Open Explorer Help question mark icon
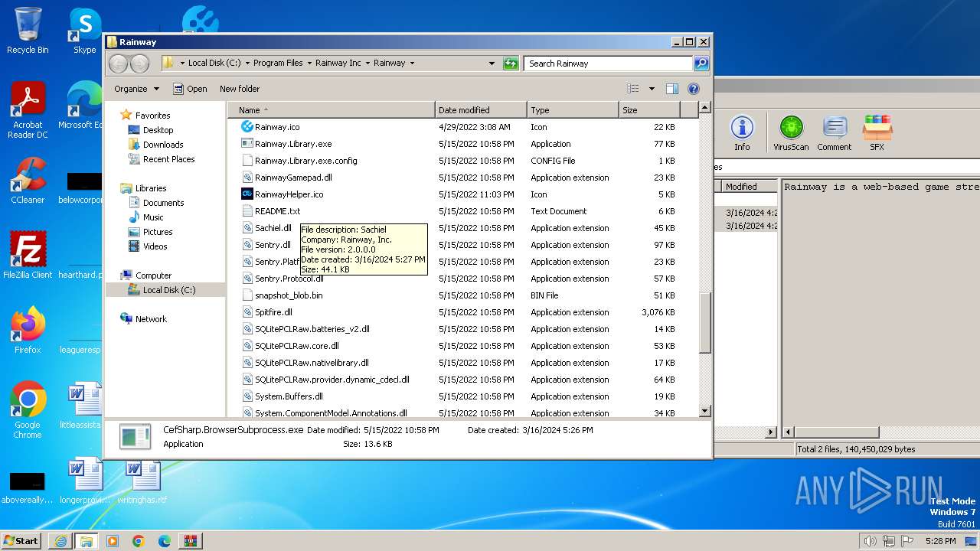 pos(694,89)
